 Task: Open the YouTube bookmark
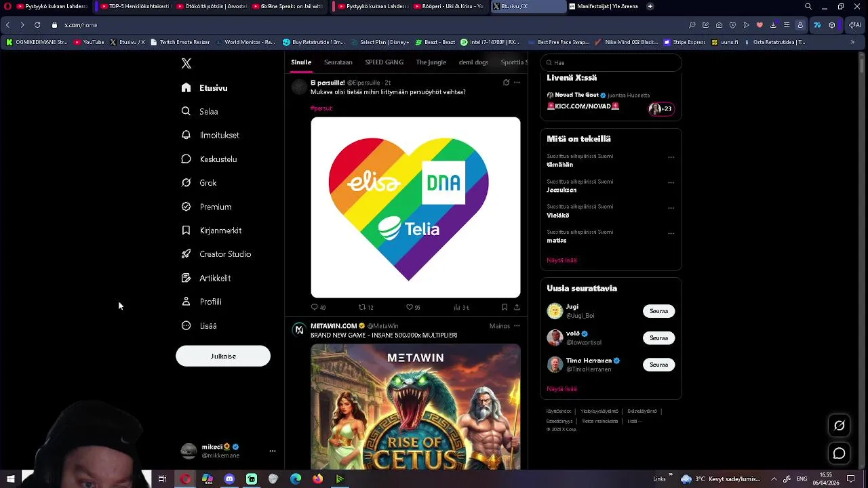(x=89, y=42)
